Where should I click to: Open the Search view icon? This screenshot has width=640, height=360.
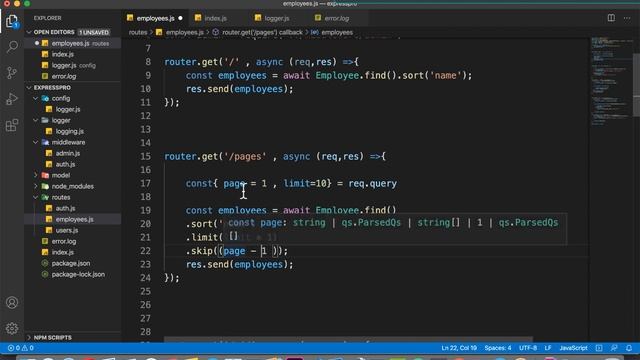click(x=12, y=47)
